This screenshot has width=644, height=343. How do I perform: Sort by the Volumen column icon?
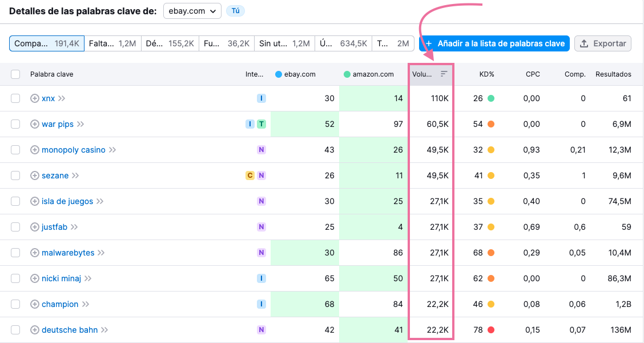(x=444, y=74)
